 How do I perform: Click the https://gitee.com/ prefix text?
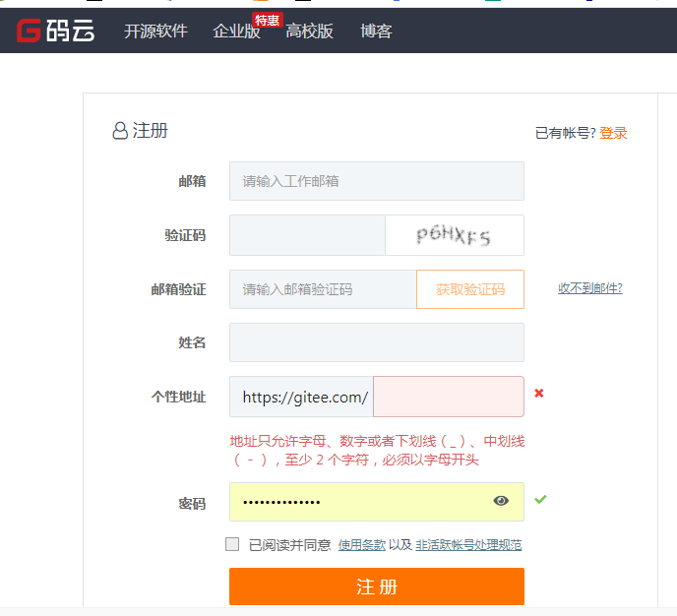305,397
